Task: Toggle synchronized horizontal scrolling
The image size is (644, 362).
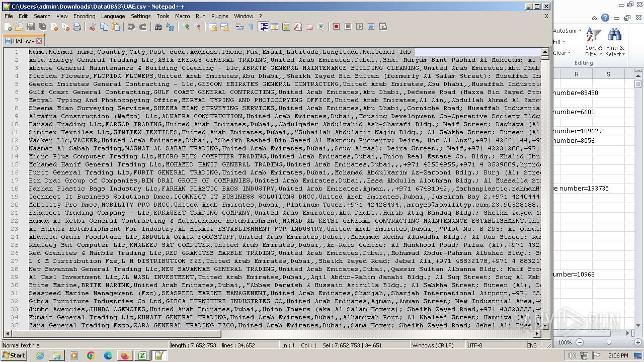Action: 224,27
